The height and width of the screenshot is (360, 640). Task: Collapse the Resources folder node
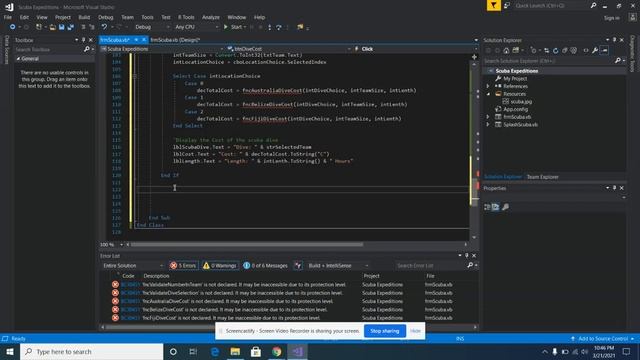point(488,94)
